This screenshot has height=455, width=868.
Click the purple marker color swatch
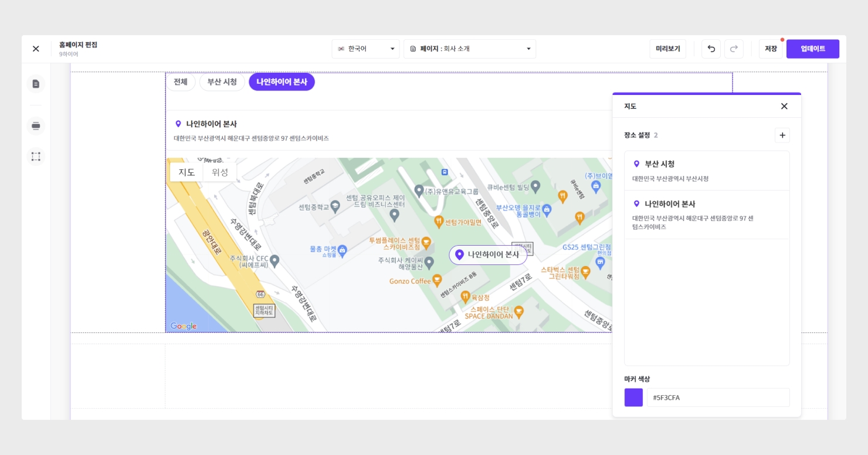[x=633, y=398]
